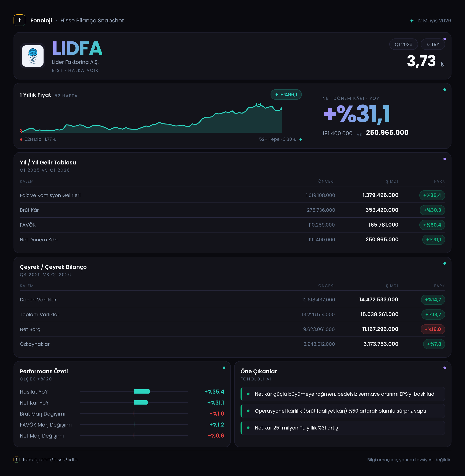
Task: Click the +%35,4 Faiz ve Komisyon badge
Action: coord(432,195)
